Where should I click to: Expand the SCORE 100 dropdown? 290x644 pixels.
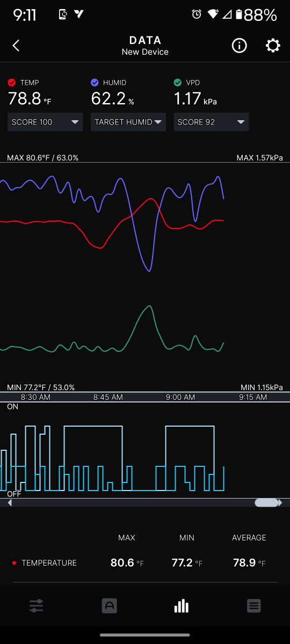coord(45,122)
